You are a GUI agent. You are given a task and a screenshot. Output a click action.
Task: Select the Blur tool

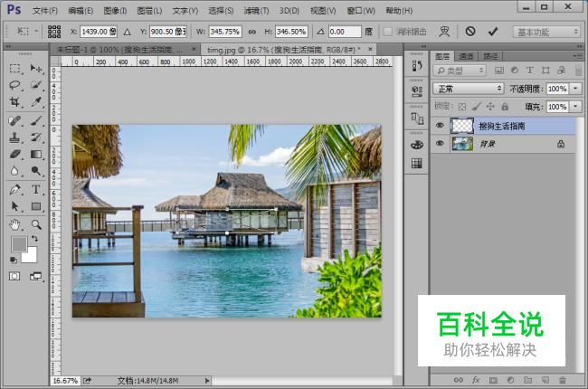[14, 171]
